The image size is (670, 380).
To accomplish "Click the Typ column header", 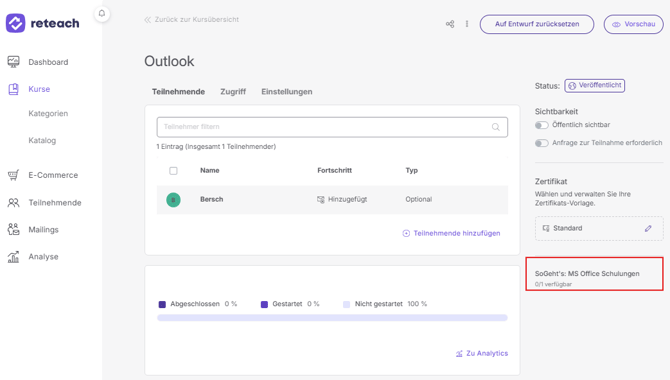I will coord(411,170).
